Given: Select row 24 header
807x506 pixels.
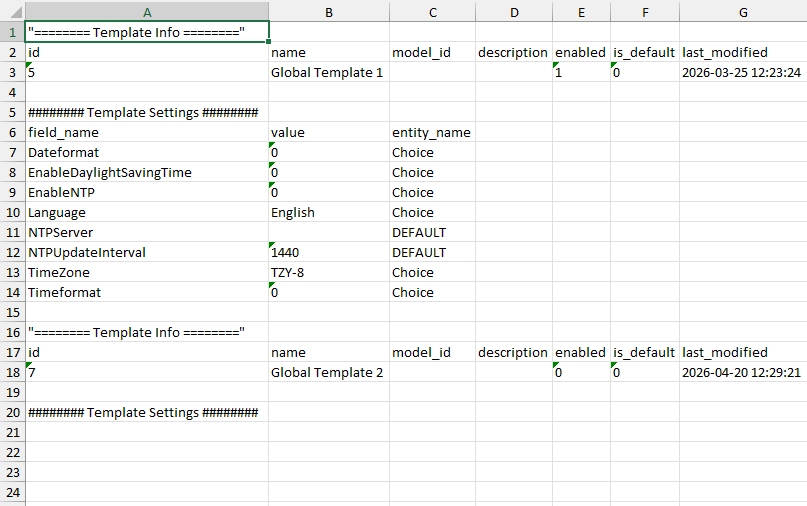Looking at the screenshot, I should click(12, 493).
